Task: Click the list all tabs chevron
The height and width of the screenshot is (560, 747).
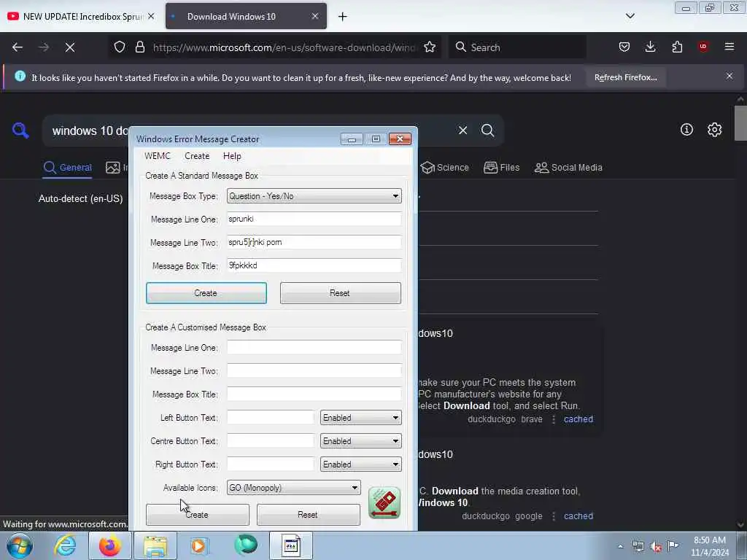Action: click(x=630, y=16)
